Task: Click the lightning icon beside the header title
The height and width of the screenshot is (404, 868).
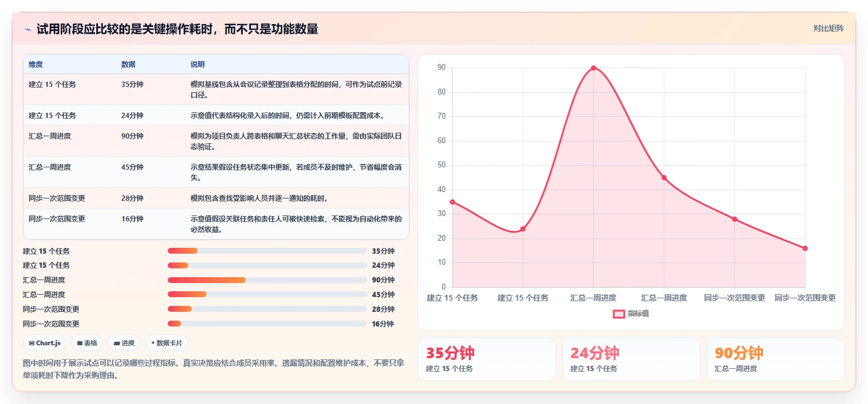Action: tap(28, 29)
